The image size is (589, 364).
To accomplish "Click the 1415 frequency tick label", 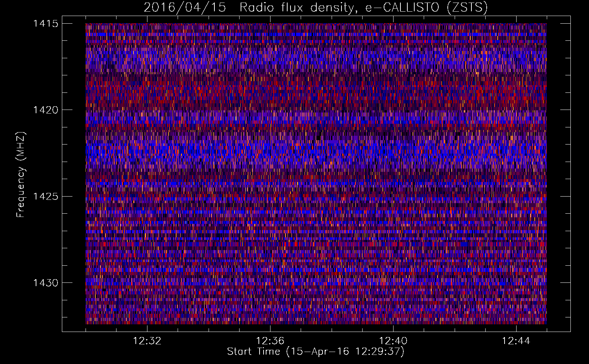I will [x=46, y=24].
